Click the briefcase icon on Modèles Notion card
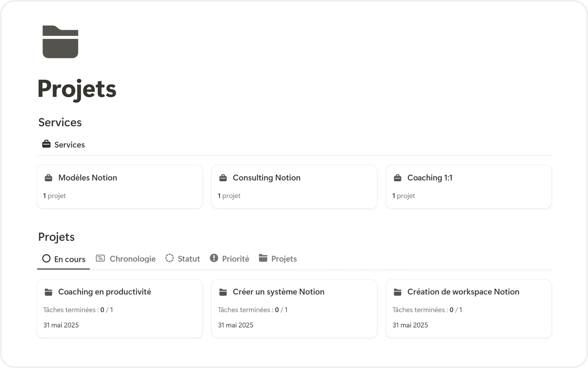This screenshot has height=368, width=588. coord(49,178)
